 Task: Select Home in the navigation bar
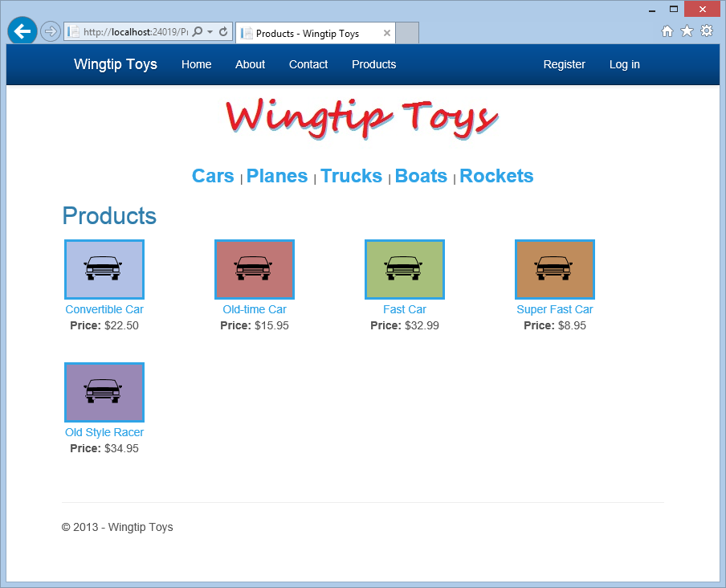[196, 64]
